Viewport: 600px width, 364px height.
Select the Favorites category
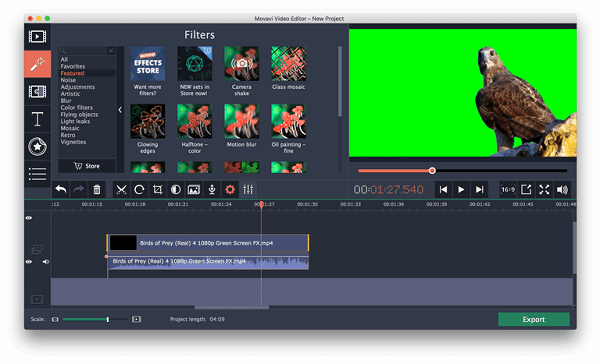[x=73, y=66]
